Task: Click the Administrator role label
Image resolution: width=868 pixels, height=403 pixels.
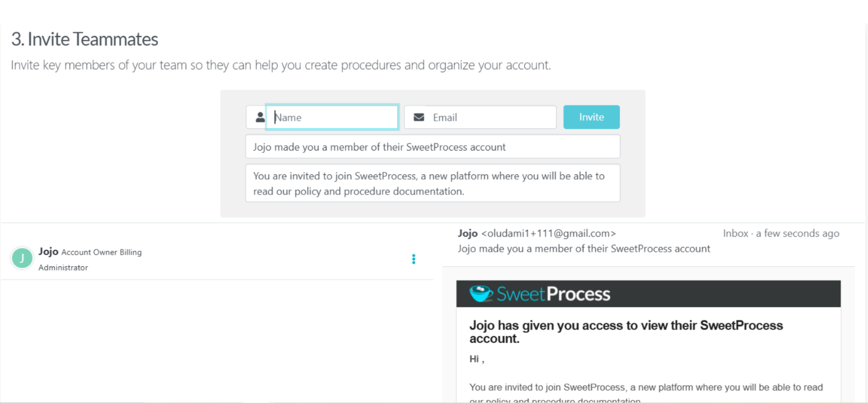Action: point(63,268)
